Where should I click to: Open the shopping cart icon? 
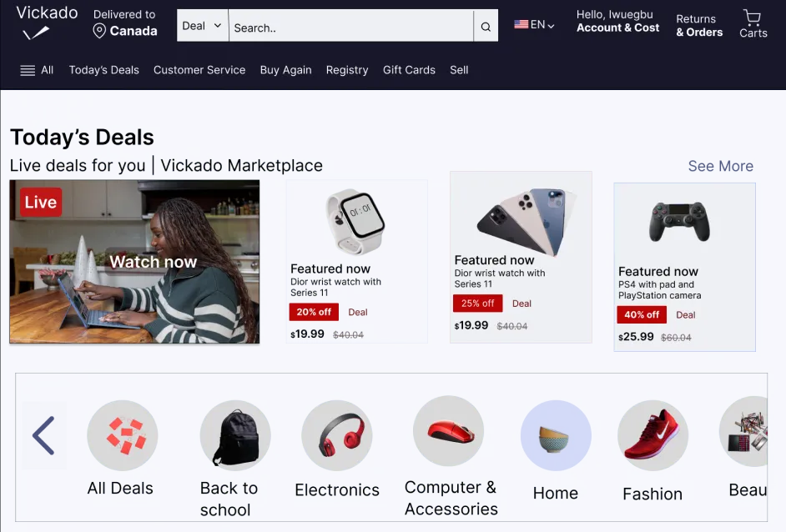[752, 18]
